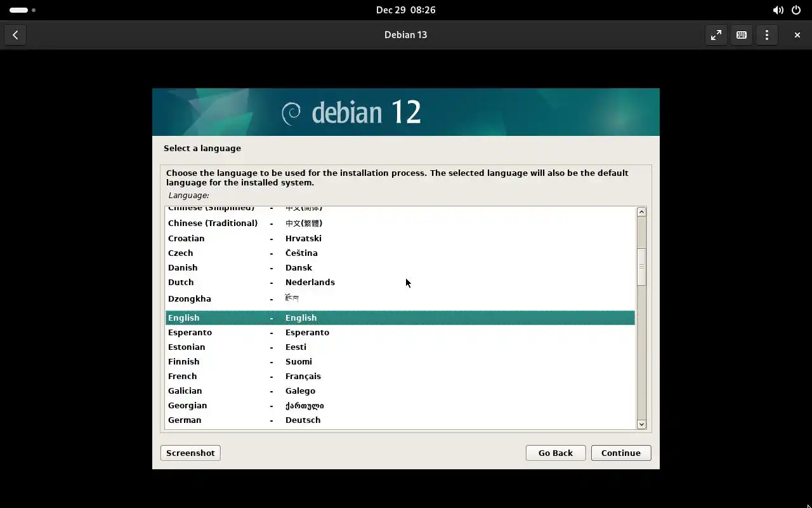Open the volume indicator in the top bar

(x=778, y=10)
